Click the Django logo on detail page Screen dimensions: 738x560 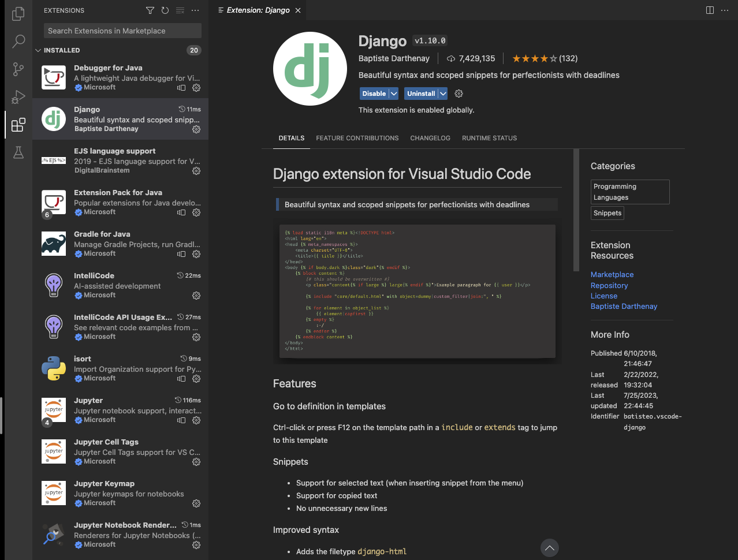pyautogui.click(x=310, y=69)
